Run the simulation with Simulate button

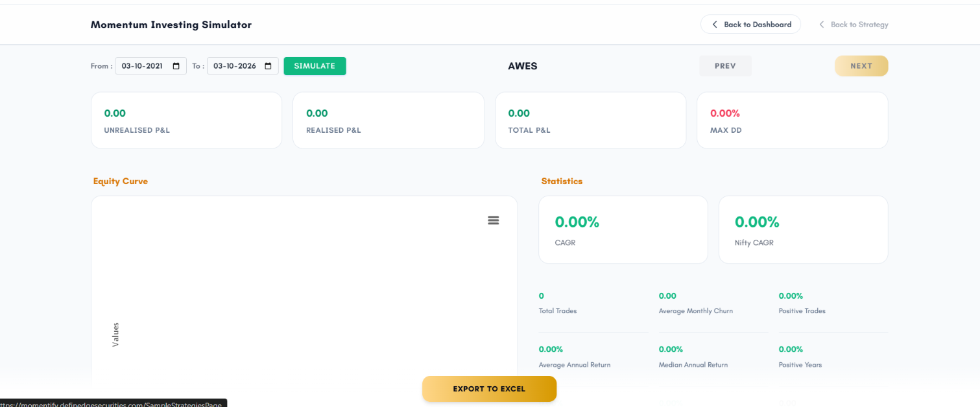pyautogui.click(x=315, y=66)
